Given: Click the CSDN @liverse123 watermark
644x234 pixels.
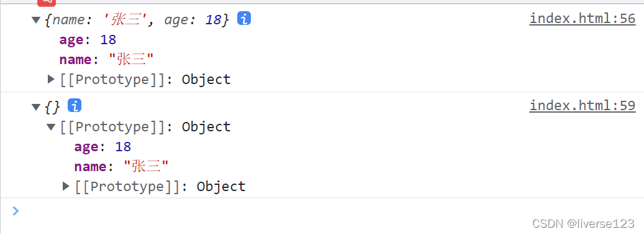Looking at the screenshot, I should point(583,223).
